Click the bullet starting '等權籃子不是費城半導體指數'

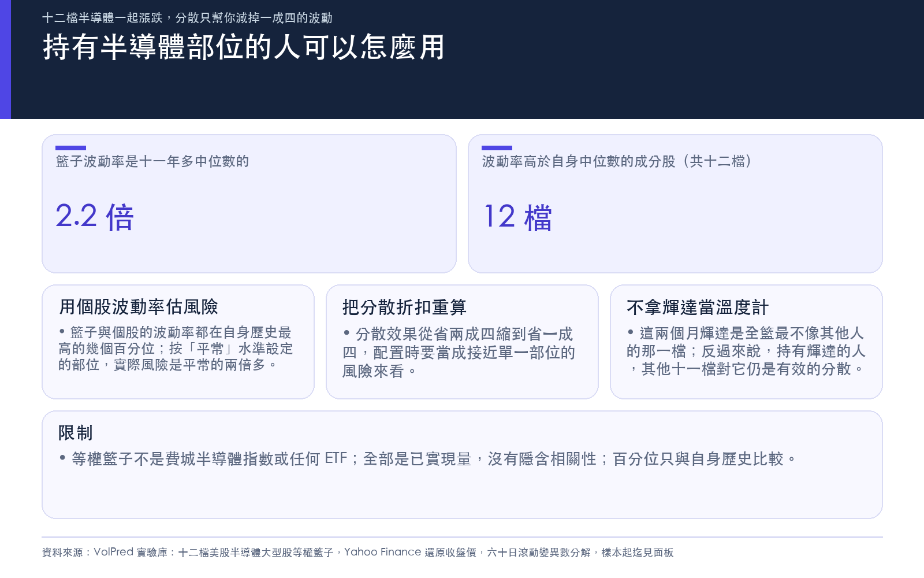point(428,459)
